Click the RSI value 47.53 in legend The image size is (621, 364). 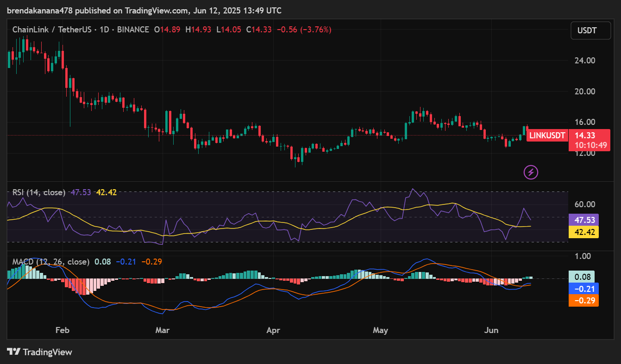point(81,192)
